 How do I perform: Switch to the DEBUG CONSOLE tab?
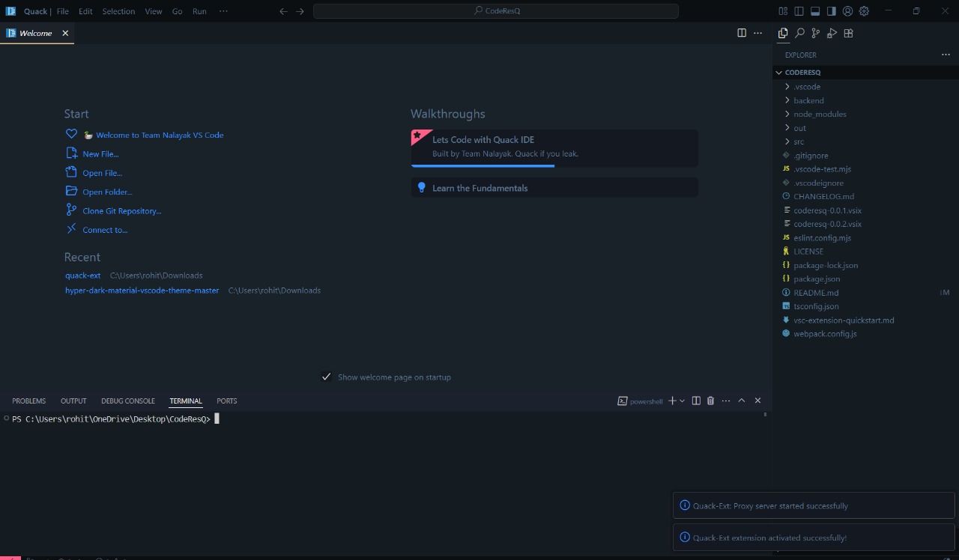point(127,401)
